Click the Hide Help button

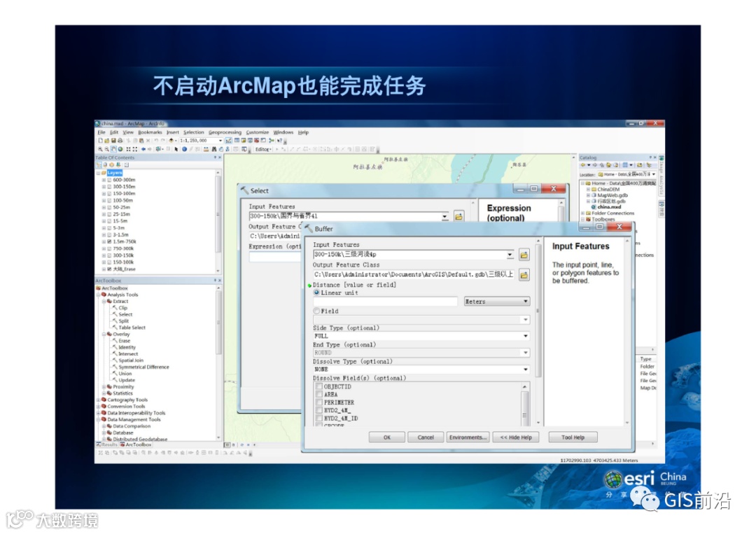pyautogui.click(x=516, y=437)
